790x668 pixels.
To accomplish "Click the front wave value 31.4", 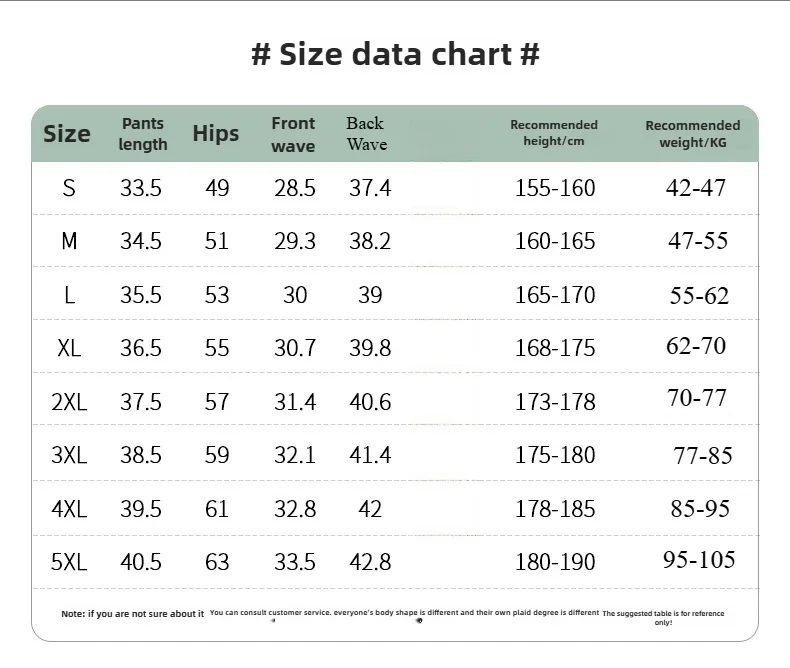I will point(295,402).
